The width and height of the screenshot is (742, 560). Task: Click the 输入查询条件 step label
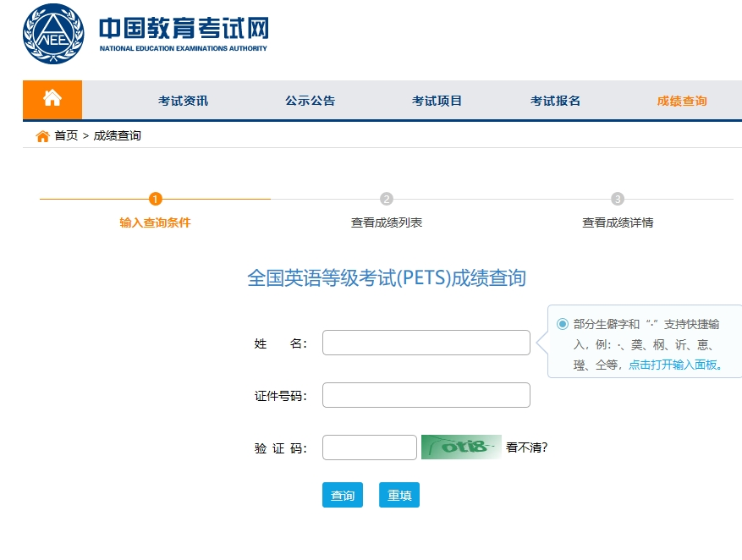(x=155, y=222)
